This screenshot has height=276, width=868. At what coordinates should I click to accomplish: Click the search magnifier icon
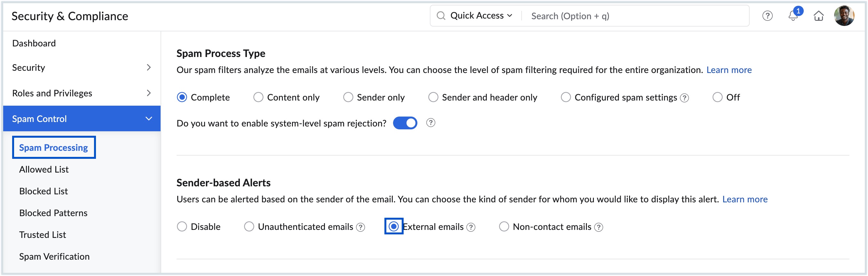pos(441,15)
